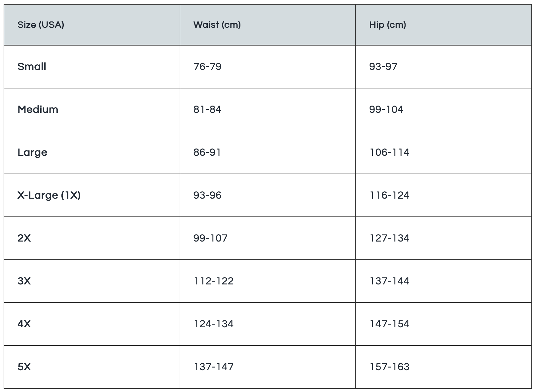This screenshot has width=535, height=392.
Task: Select the 3X size row label
Action: tap(24, 281)
